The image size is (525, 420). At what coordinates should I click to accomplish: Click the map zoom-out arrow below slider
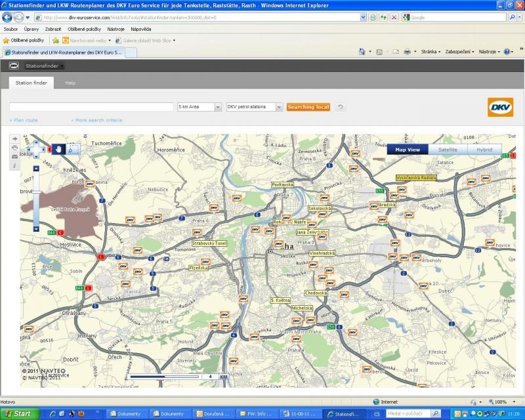(36, 229)
